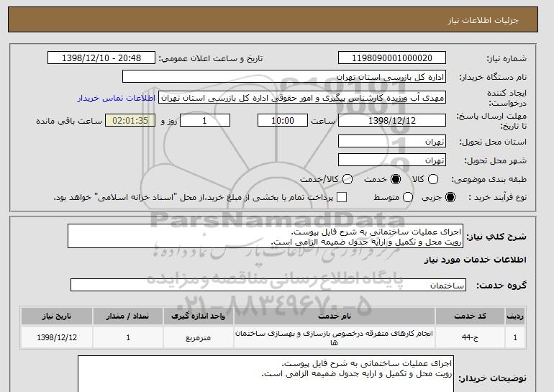Viewport: 554px width, 392px height.
Task: Click the ردیف column header
Action: 514,316
